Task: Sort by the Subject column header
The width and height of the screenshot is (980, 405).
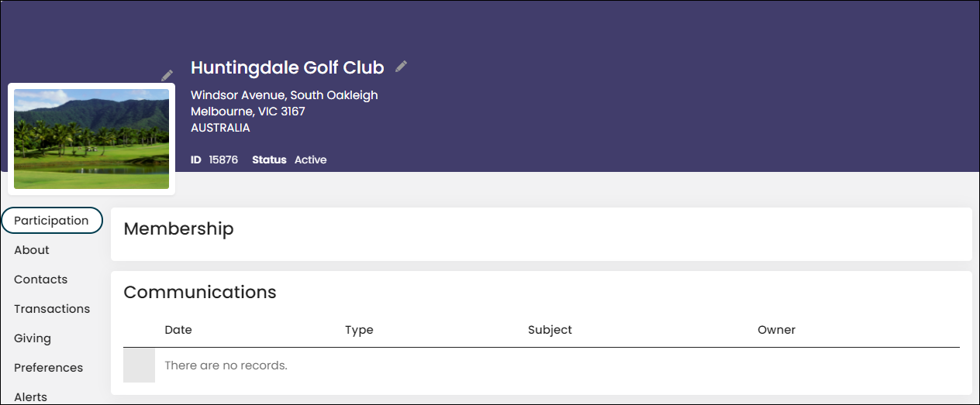Action: [550, 330]
